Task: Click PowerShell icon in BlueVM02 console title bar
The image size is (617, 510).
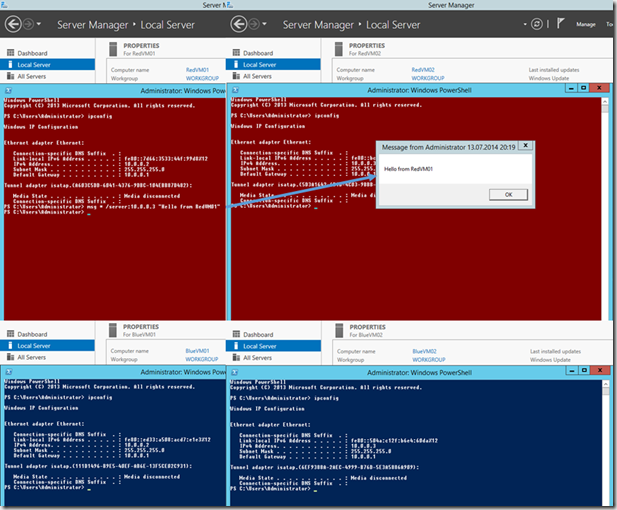Action: 235,372
